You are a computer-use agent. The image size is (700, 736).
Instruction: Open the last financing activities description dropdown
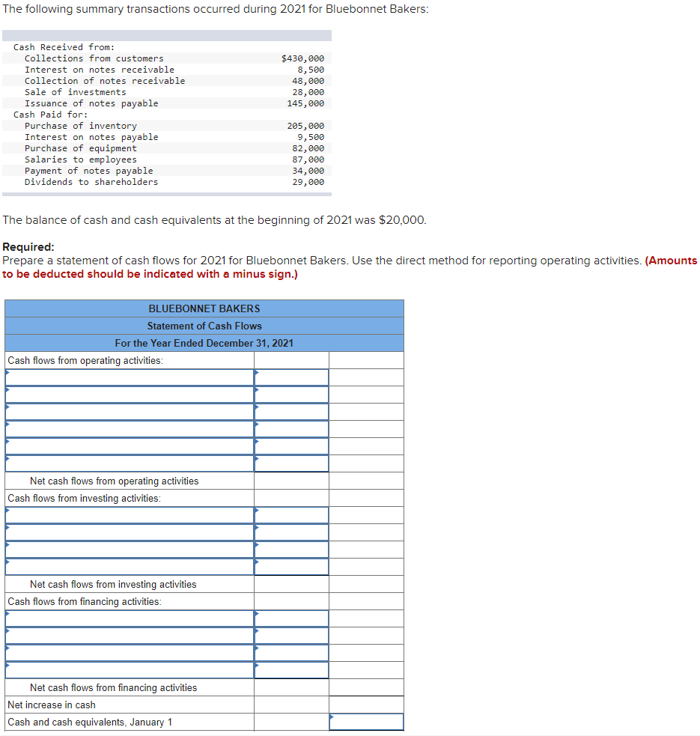(x=129, y=670)
